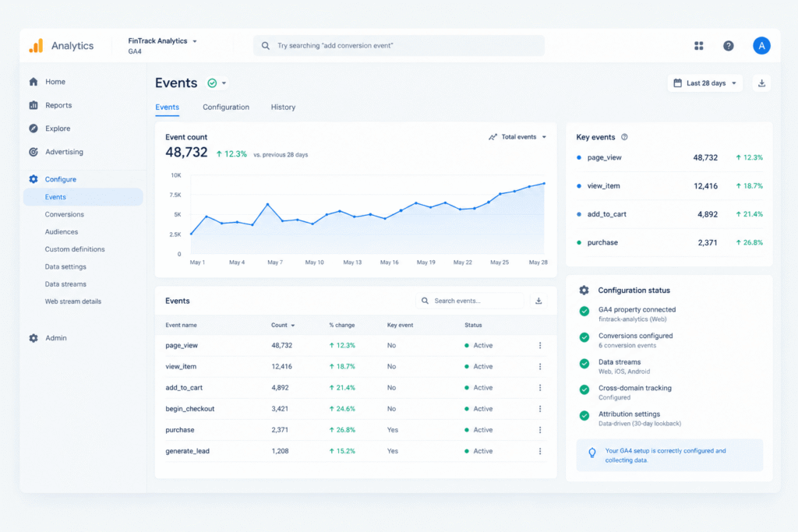
Task: Click the calendar icon in date picker
Action: [677, 83]
